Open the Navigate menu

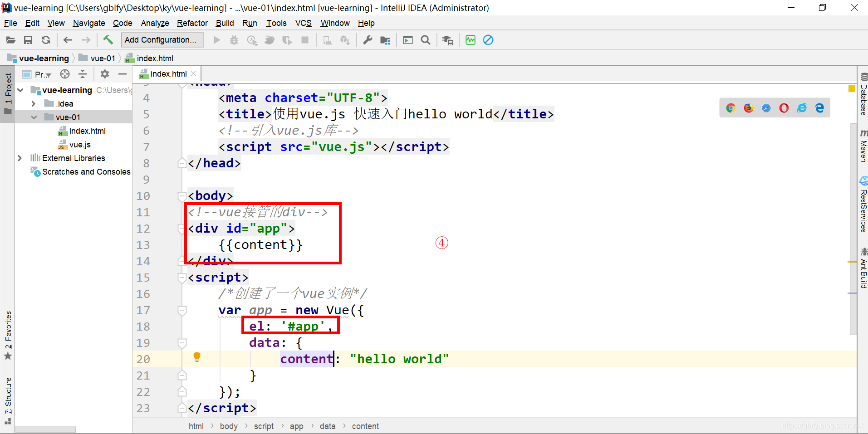pyautogui.click(x=89, y=23)
